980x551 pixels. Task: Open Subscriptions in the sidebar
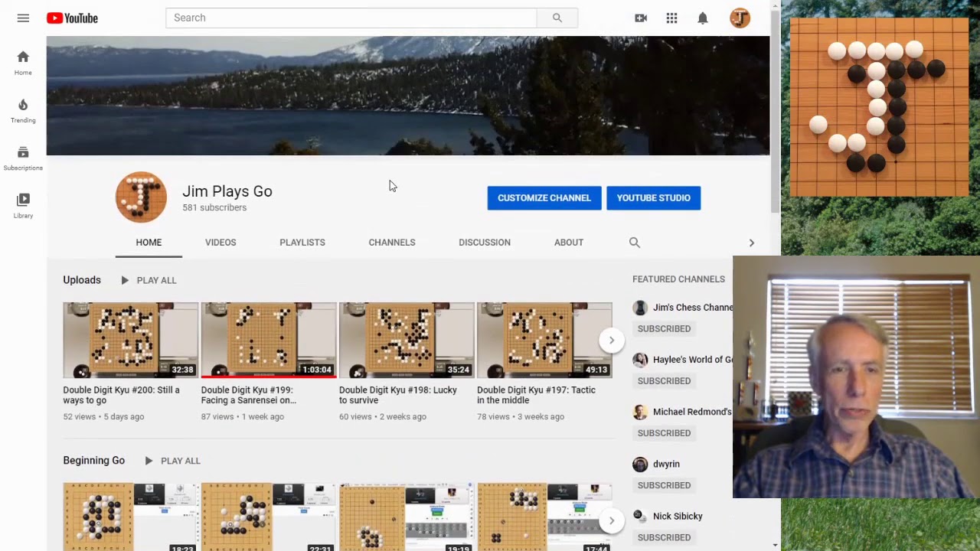point(23,158)
